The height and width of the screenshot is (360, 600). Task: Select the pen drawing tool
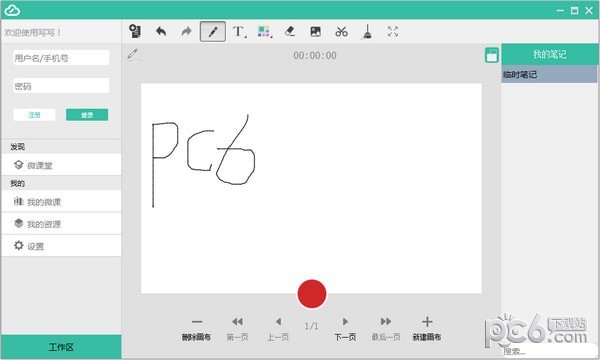pyautogui.click(x=213, y=31)
